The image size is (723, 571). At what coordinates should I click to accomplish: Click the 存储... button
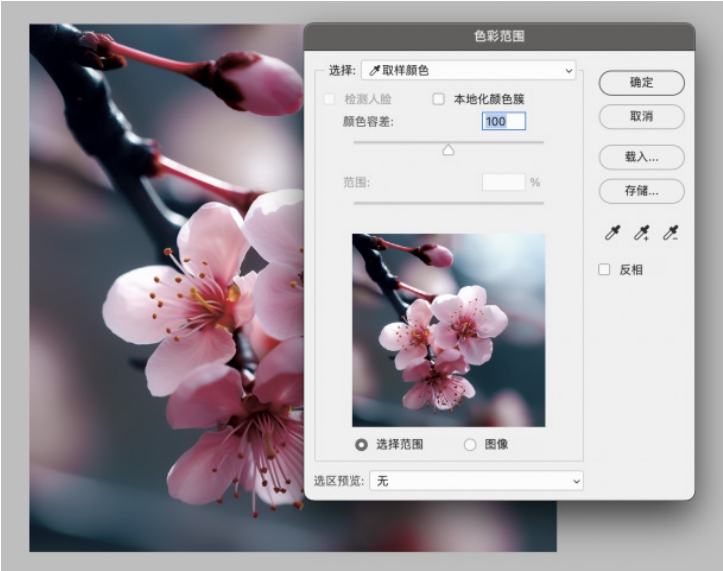coord(641,191)
